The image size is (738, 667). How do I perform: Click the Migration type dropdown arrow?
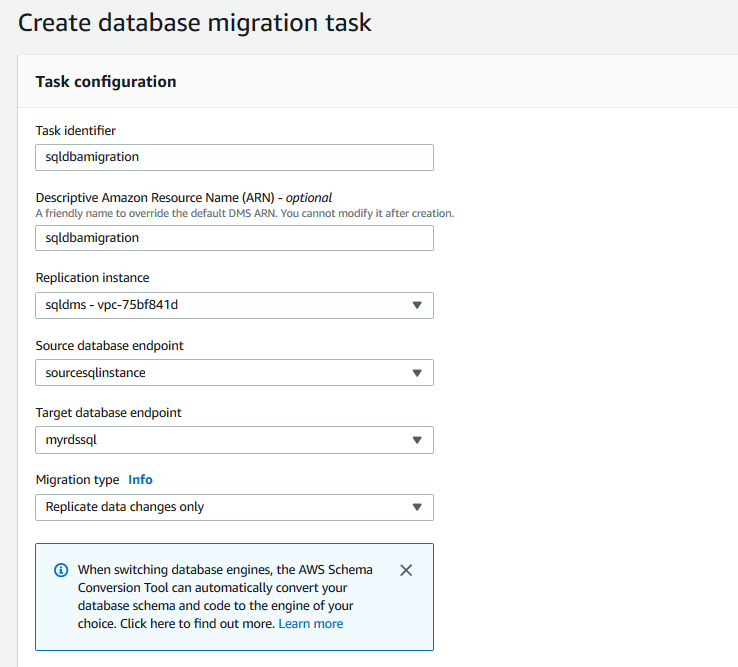coord(417,507)
